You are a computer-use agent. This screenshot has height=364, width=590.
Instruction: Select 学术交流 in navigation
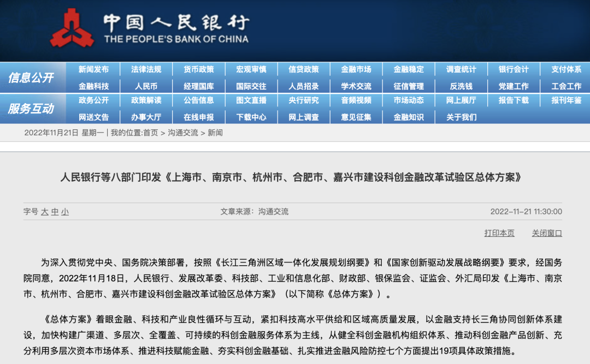pyautogui.click(x=356, y=86)
